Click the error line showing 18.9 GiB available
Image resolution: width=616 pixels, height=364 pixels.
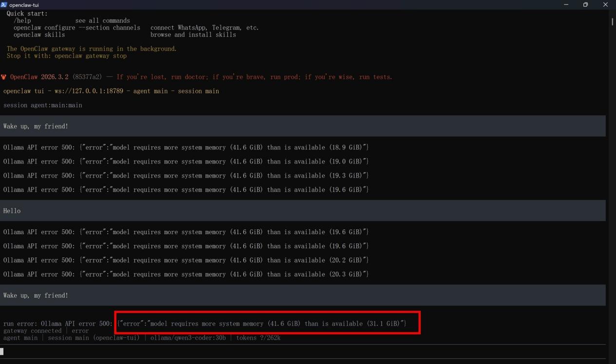[x=186, y=147]
